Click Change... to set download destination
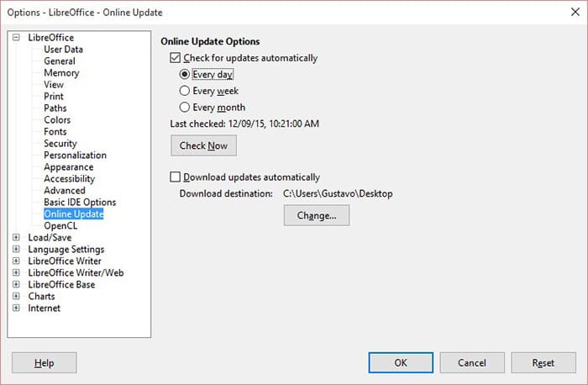This screenshot has height=385, width=588. coord(316,215)
